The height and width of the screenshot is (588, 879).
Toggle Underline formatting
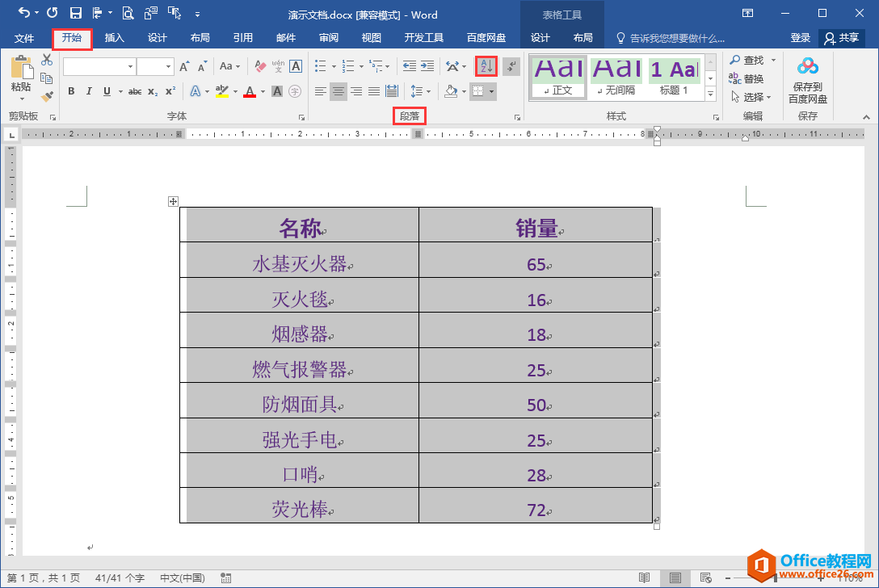pos(107,91)
